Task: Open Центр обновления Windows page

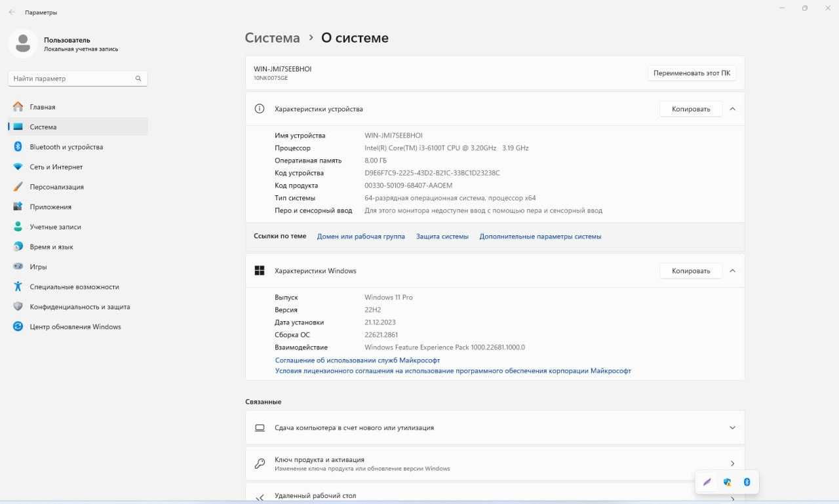Action: (x=78, y=326)
